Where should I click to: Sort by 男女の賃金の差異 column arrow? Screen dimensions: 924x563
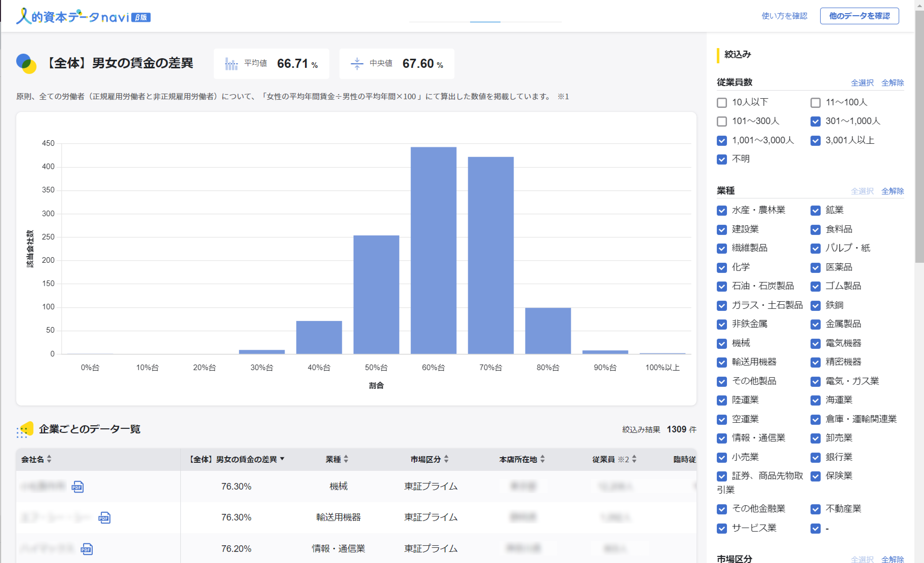[282, 459]
